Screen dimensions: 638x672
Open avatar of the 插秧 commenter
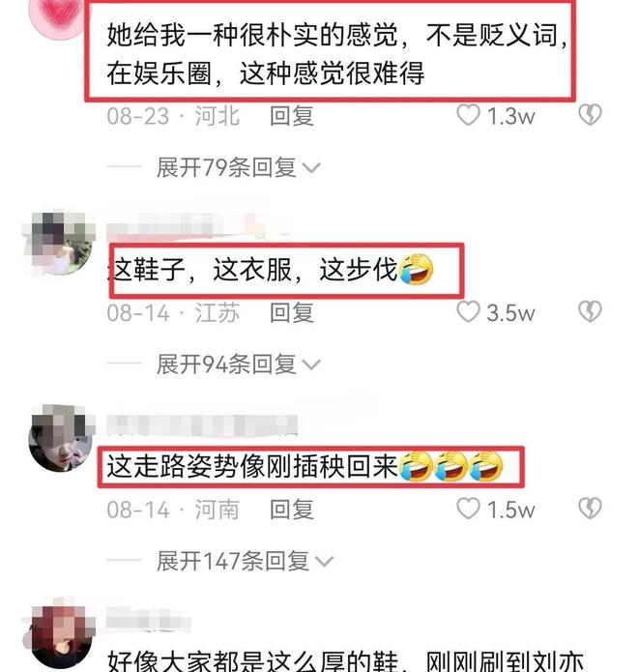60,438
